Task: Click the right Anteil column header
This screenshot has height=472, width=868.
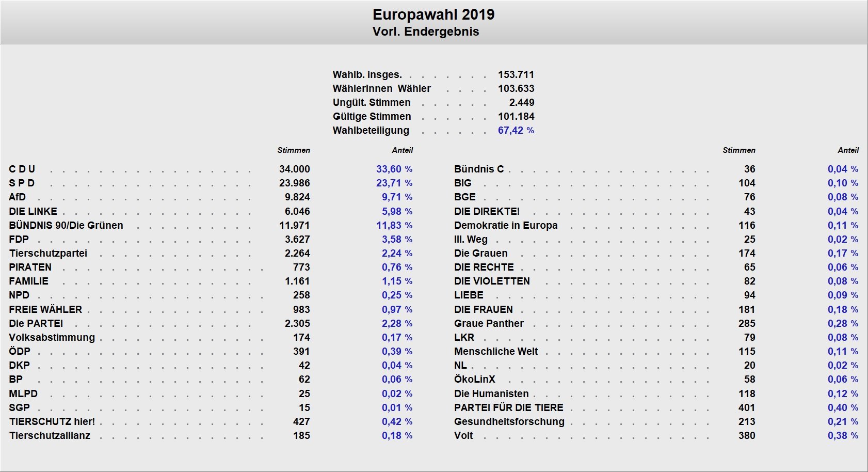Action: [848, 150]
